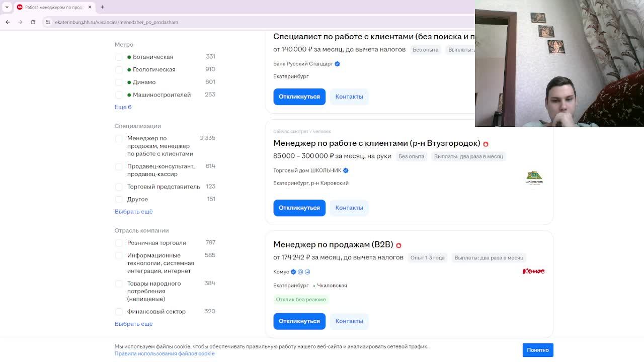The height and width of the screenshot is (362, 644).
Task: Open Банк Русский Стандарт company page
Action: [x=303, y=64]
